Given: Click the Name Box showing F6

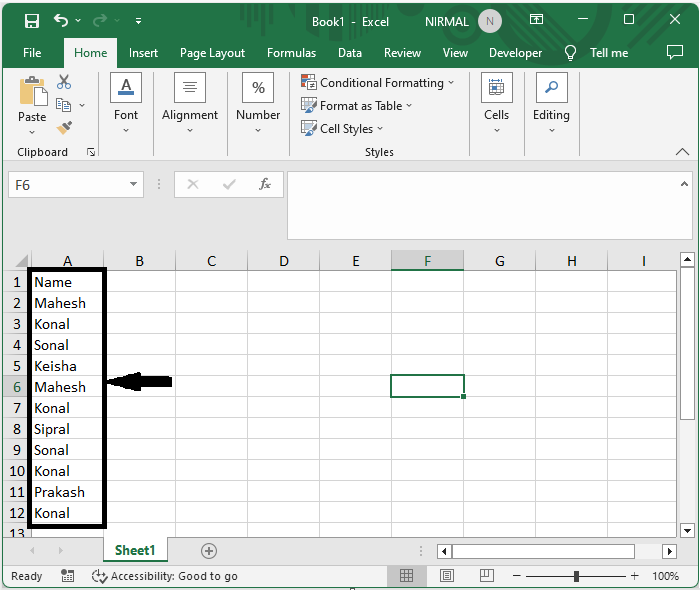Looking at the screenshot, I should (67, 184).
